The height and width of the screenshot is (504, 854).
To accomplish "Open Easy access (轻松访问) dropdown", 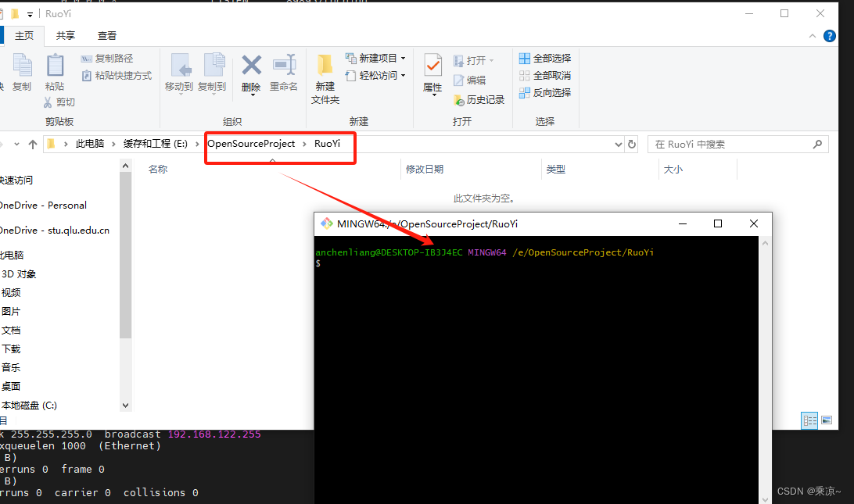I will pyautogui.click(x=376, y=75).
